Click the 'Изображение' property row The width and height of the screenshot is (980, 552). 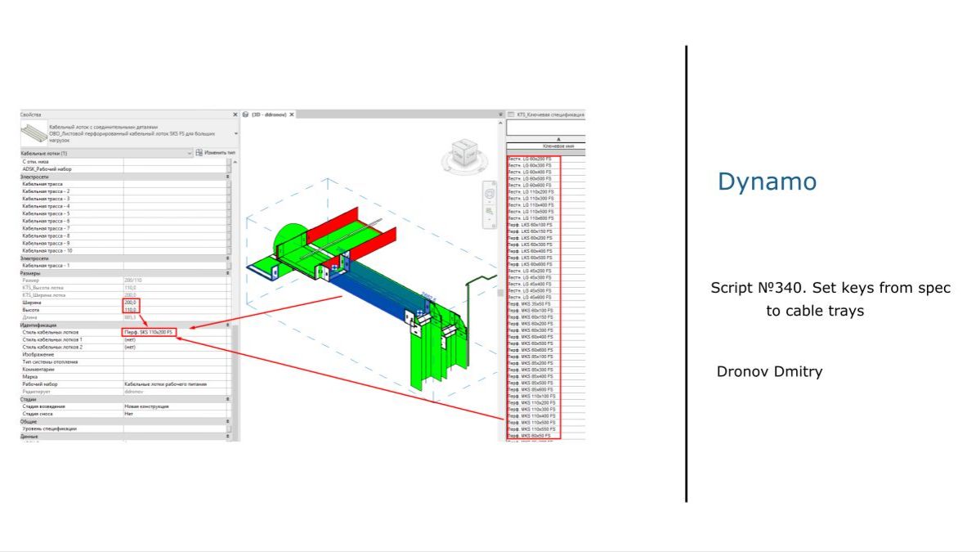[126, 354]
